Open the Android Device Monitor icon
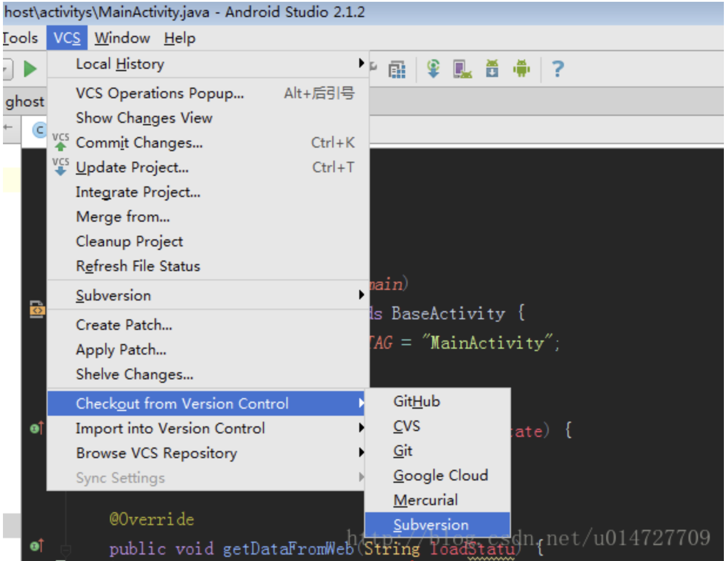Screen dimensions: 728x561 521,69
